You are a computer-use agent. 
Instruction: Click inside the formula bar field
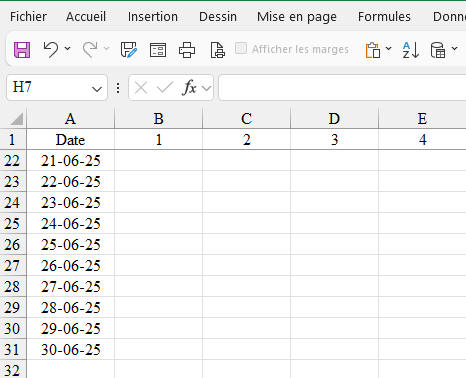[342, 88]
